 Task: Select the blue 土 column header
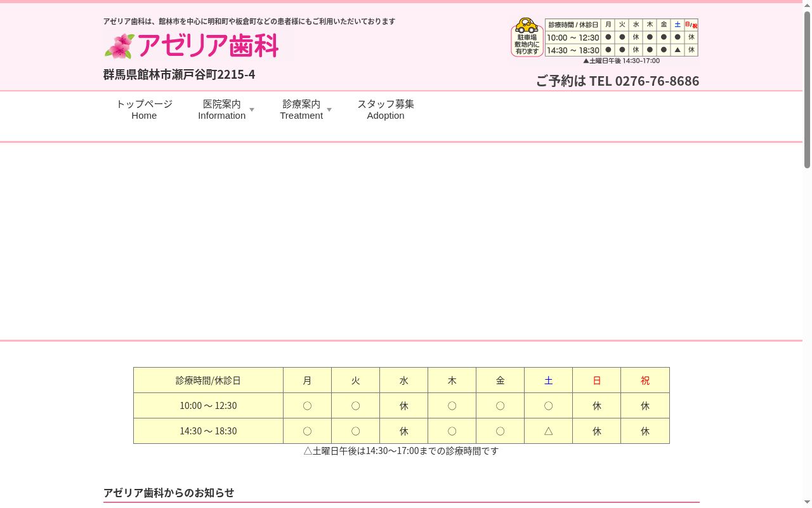coord(548,380)
